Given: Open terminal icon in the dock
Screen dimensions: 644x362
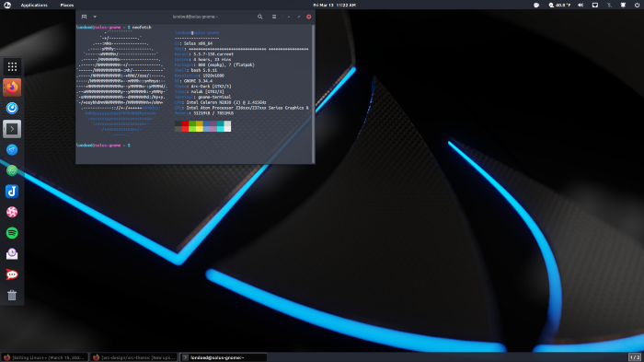Looking at the screenshot, I should pos(12,129).
